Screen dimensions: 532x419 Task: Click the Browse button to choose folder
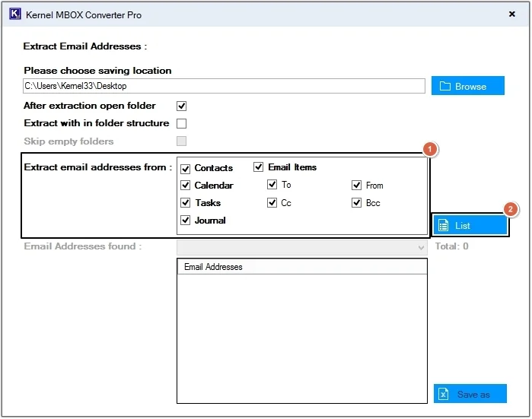click(468, 86)
